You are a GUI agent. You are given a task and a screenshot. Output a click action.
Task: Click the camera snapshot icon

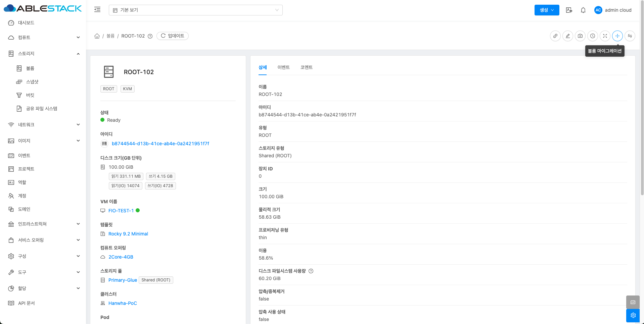click(x=580, y=36)
